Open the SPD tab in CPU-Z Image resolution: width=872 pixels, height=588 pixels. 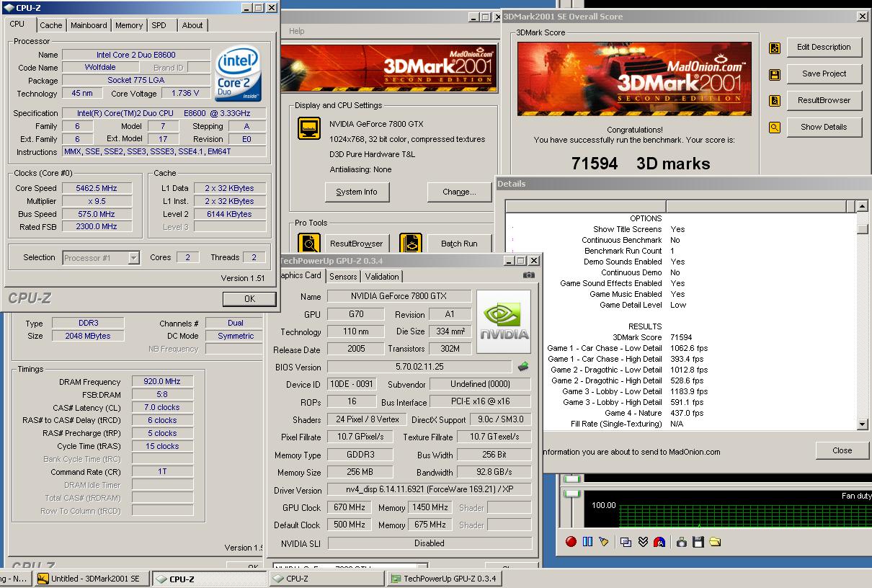click(x=159, y=25)
